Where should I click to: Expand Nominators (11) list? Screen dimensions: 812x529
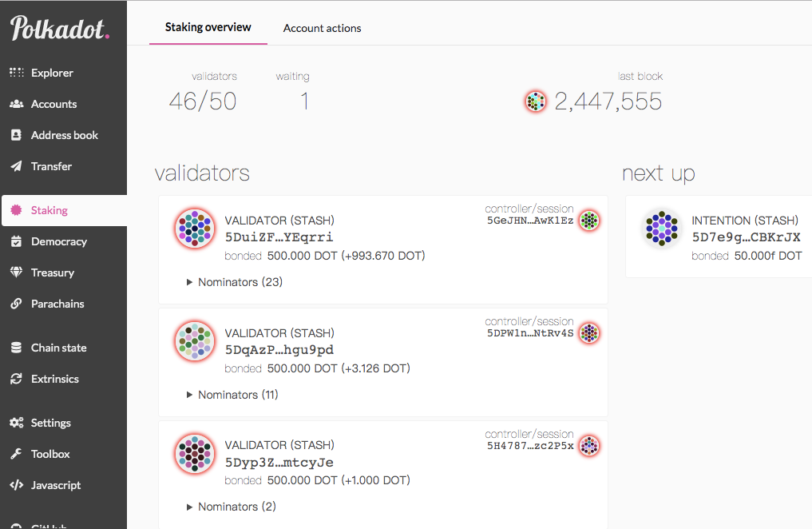[x=232, y=395]
